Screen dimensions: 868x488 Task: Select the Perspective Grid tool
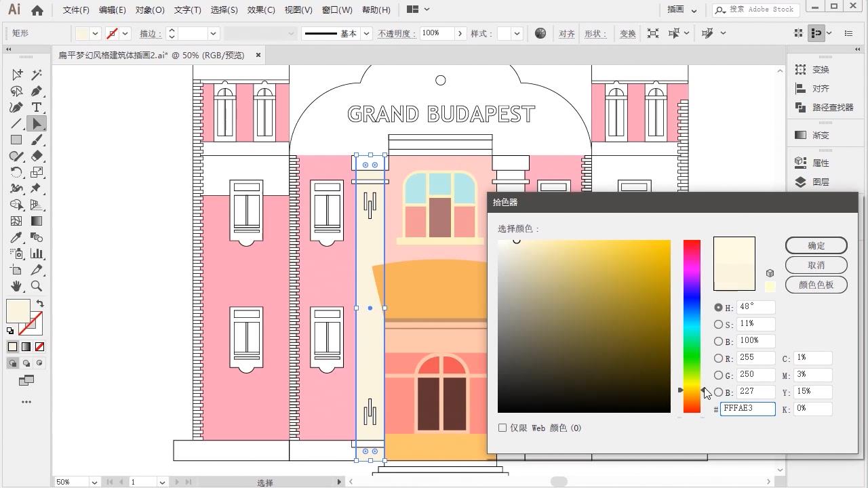tap(37, 205)
